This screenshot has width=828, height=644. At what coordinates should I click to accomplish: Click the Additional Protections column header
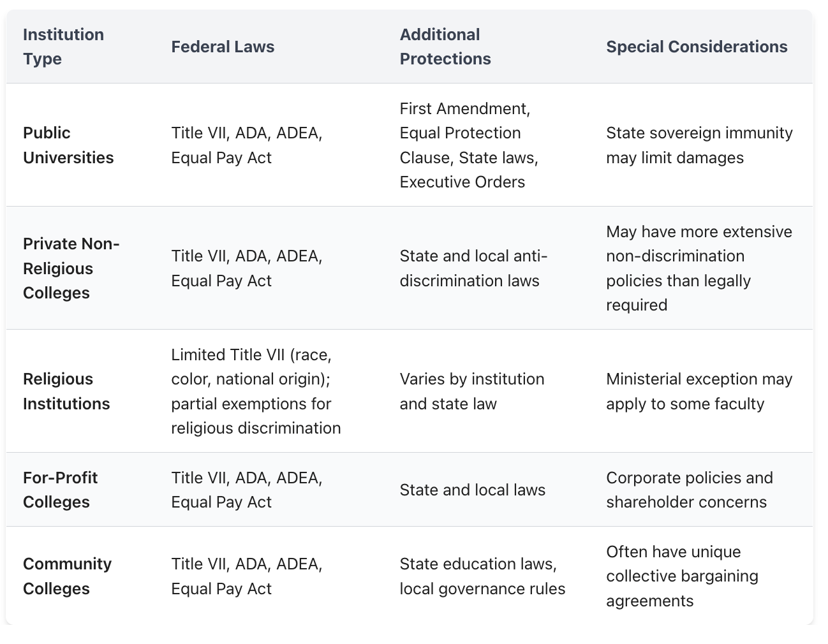click(x=445, y=47)
